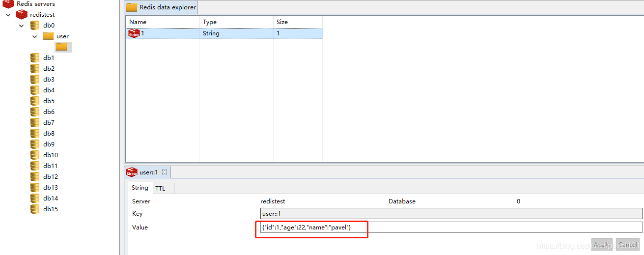Screen dimensions: 644x255
Task: Click the Key field showing user::1
Action: click(x=451, y=214)
